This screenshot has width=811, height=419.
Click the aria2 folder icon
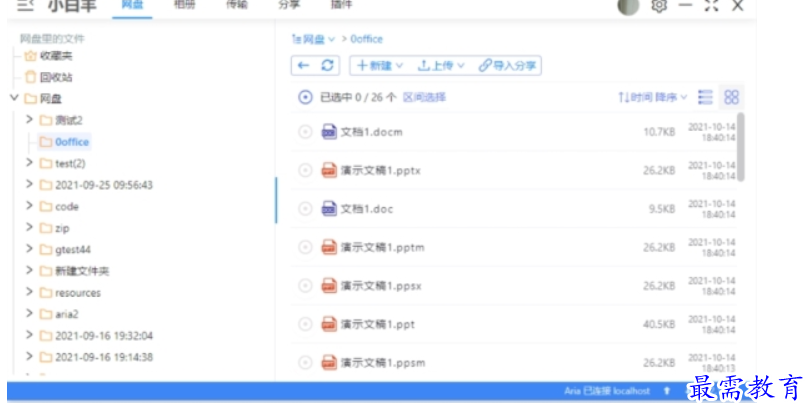click(46, 314)
